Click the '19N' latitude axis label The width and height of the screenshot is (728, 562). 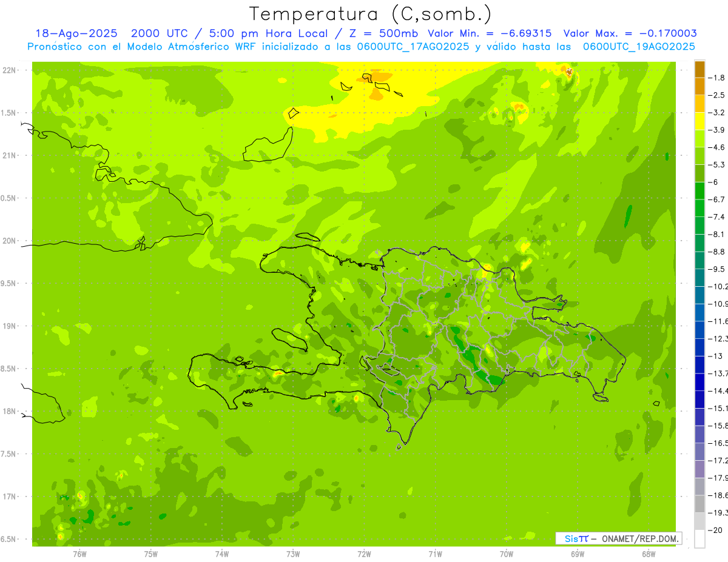pyautogui.click(x=9, y=326)
